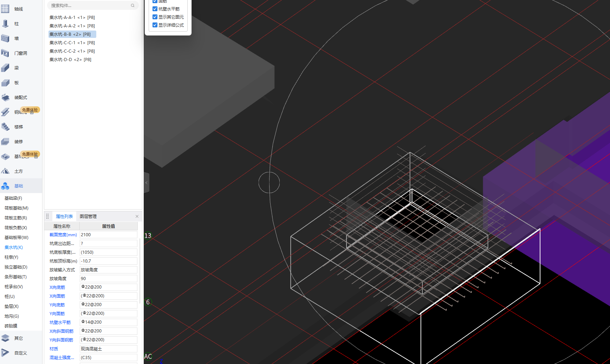The image size is (610, 364).
Task: Toggle 坑壁水平筋 checkbox
Action: (155, 9)
